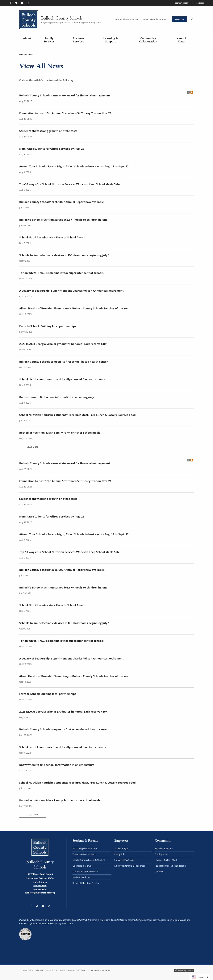Open the Learning & Support menu
This screenshot has height=980, width=213.
click(x=110, y=40)
